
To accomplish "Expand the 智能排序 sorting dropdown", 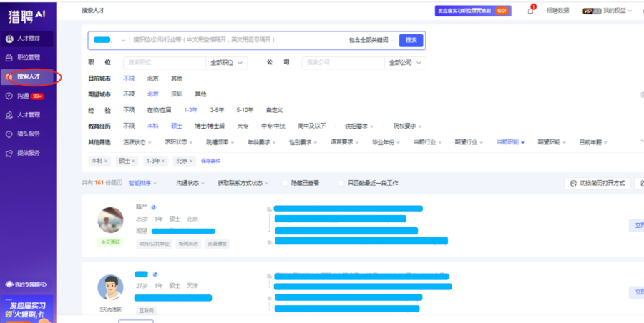I will coord(143,184).
